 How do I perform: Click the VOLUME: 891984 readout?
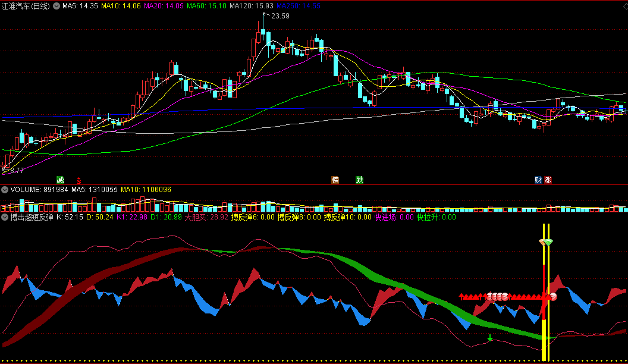(x=39, y=190)
